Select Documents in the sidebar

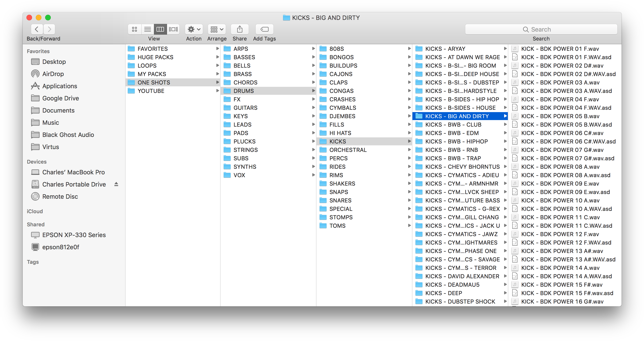pos(58,110)
